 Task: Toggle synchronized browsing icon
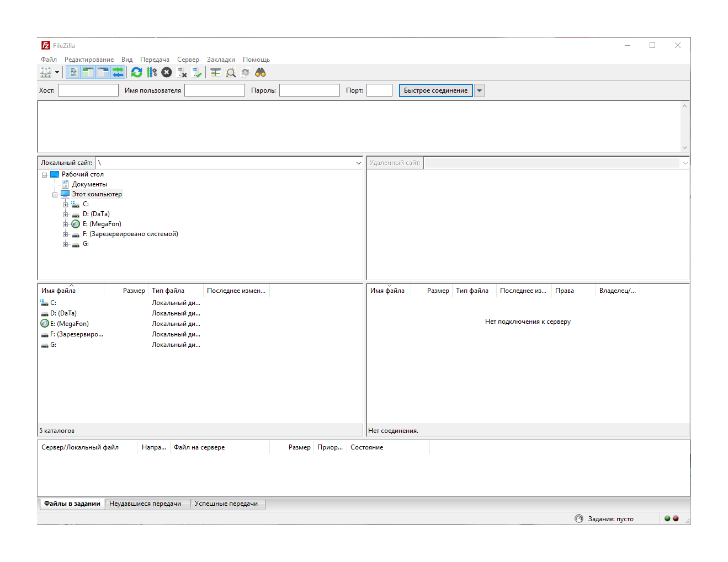[x=246, y=72]
